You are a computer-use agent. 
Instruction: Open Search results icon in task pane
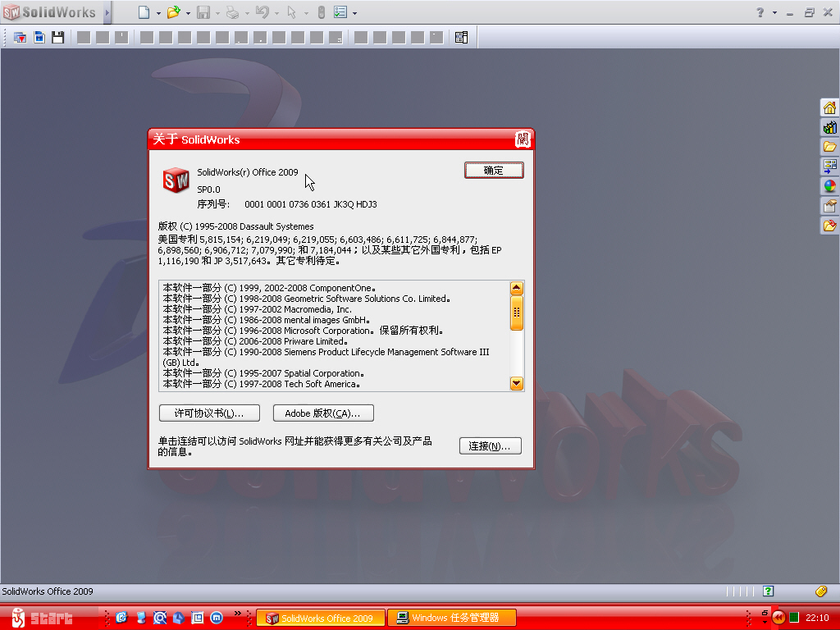[x=830, y=167]
